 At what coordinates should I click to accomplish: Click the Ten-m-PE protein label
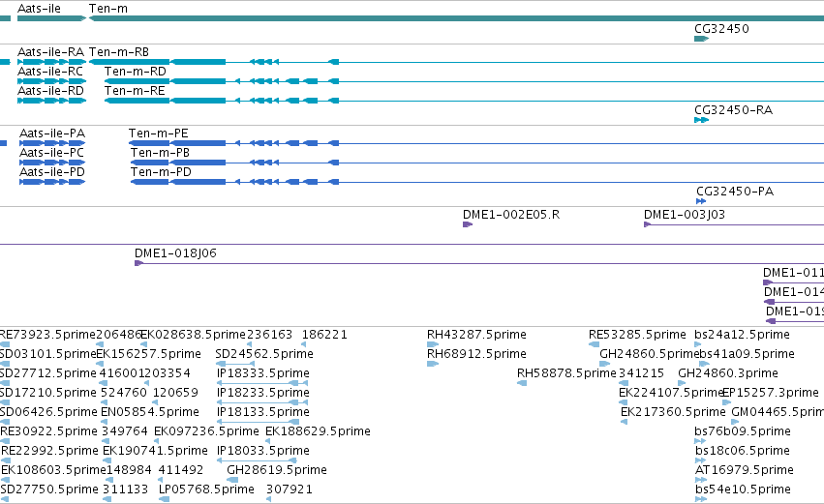click(x=158, y=133)
